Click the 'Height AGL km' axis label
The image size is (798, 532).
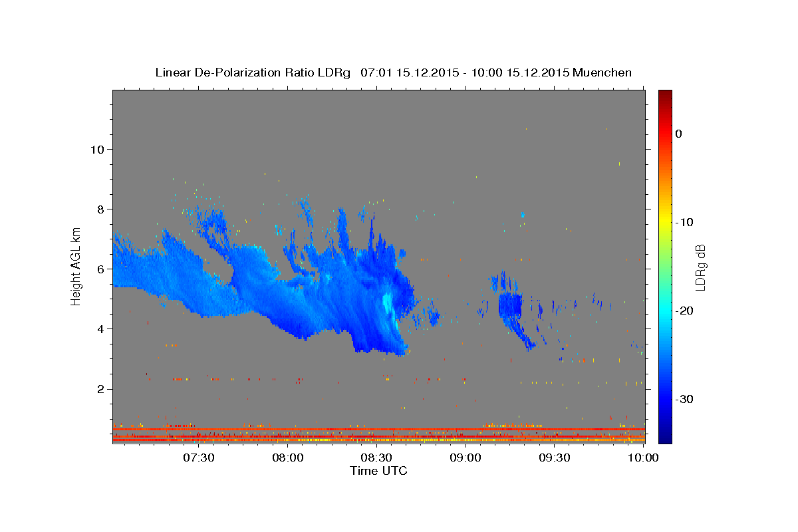(76, 267)
